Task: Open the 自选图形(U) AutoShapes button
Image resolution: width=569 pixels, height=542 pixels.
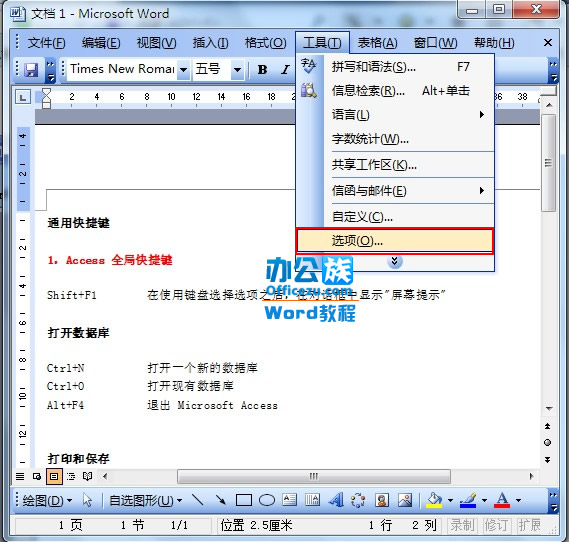Action: coord(145,501)
